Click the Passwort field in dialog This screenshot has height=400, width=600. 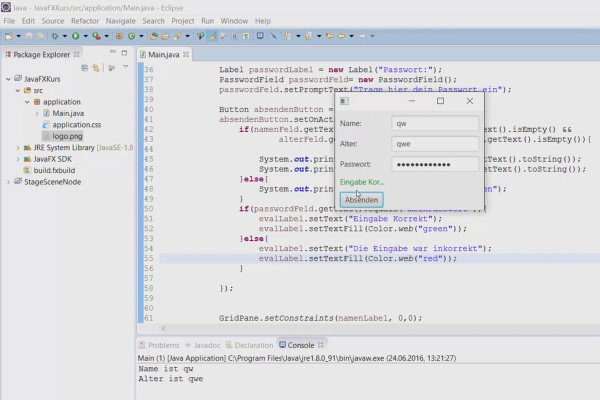pos(435,164)
